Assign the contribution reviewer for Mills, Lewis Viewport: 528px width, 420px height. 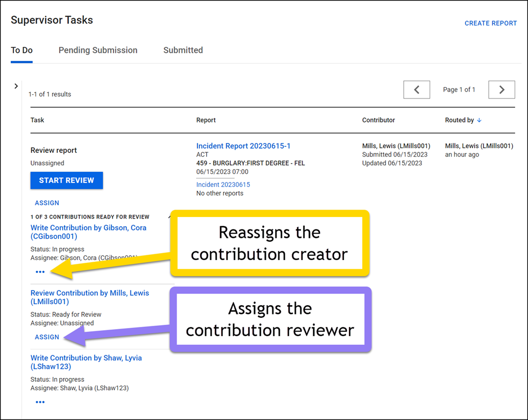tap(47, 337)
